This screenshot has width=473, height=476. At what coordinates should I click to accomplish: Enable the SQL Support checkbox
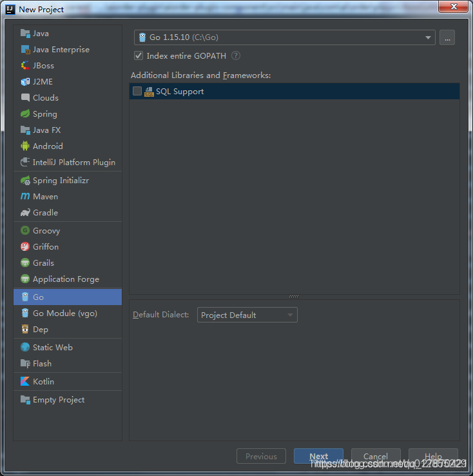tap(137, 91)
